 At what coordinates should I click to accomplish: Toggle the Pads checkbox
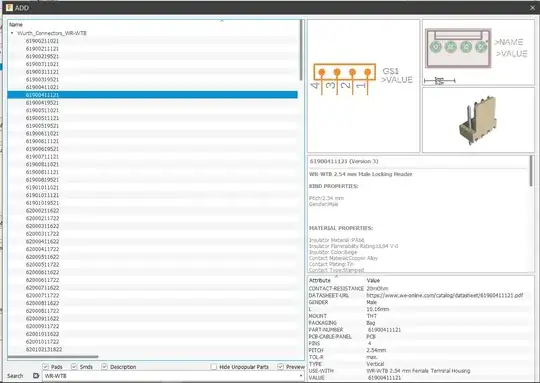(x=46, y=366)
